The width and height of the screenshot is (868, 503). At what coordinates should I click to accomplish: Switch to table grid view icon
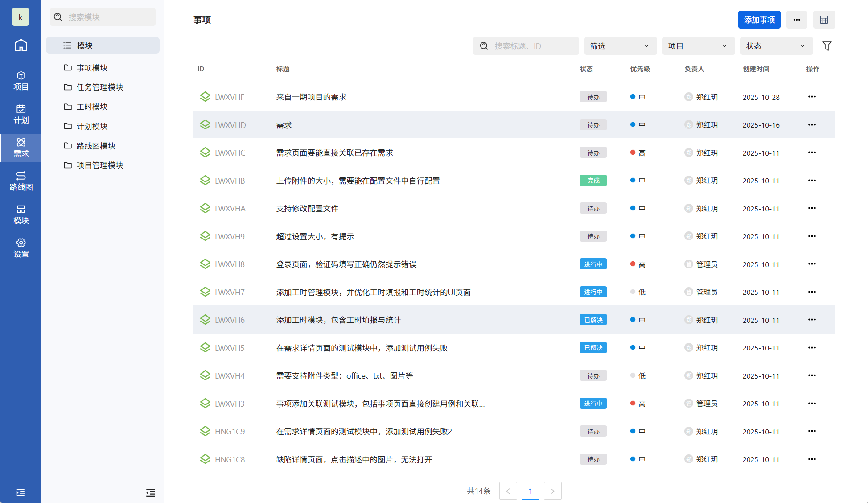click(824, 20)
